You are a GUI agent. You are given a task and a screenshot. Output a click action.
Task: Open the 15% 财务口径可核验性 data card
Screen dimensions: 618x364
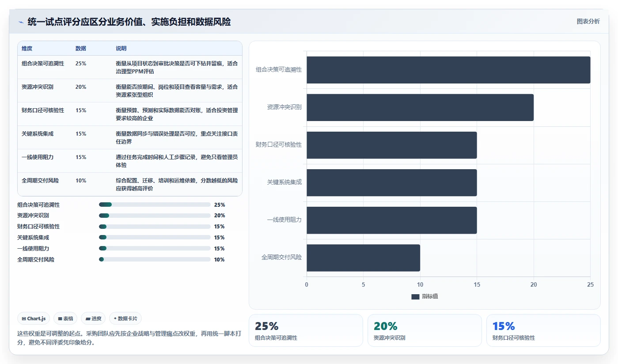click(543, 330)
